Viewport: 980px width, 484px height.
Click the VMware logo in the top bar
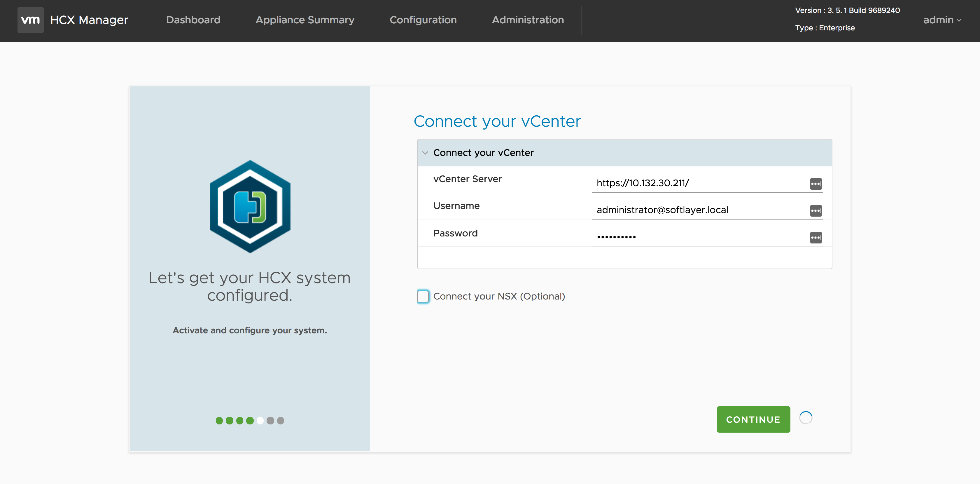coord(30,20)
